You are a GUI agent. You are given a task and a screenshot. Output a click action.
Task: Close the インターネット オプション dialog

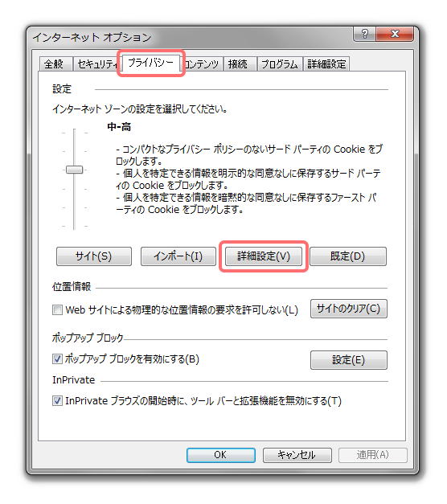(x=395, y=34)
